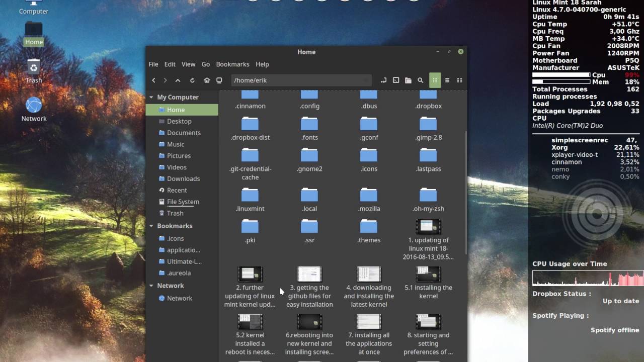Collapse the Network section
The image size is (644, 362).
(x=151, y=286)
